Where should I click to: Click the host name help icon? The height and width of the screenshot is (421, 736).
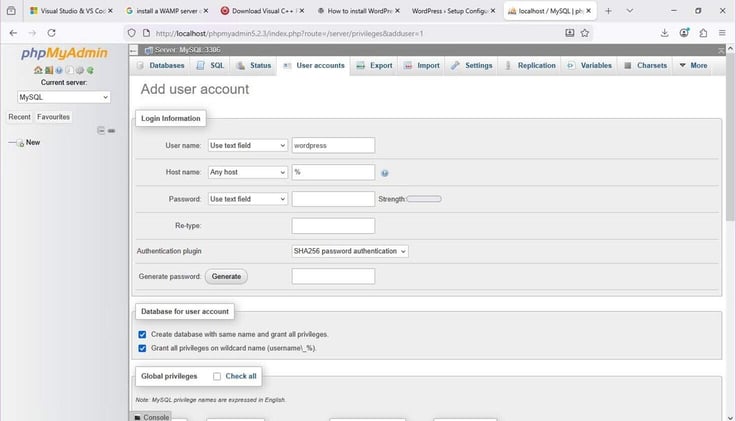pos(385,173)
